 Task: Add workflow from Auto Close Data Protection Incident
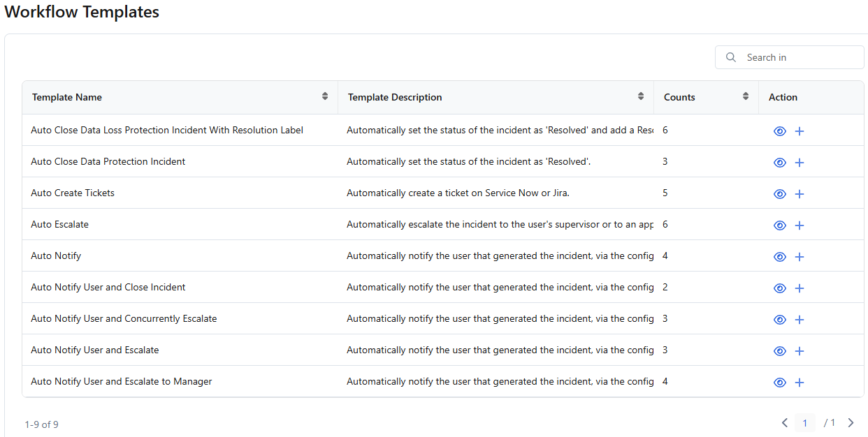pyautogui.click(x=800, y=163)
